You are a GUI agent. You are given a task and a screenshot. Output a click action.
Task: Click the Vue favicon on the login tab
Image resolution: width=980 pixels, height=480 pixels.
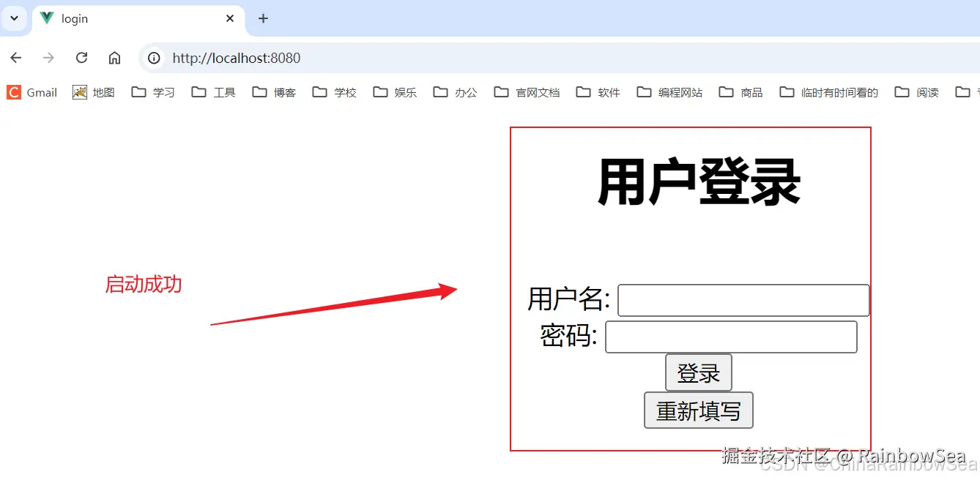tap(48, 19)
